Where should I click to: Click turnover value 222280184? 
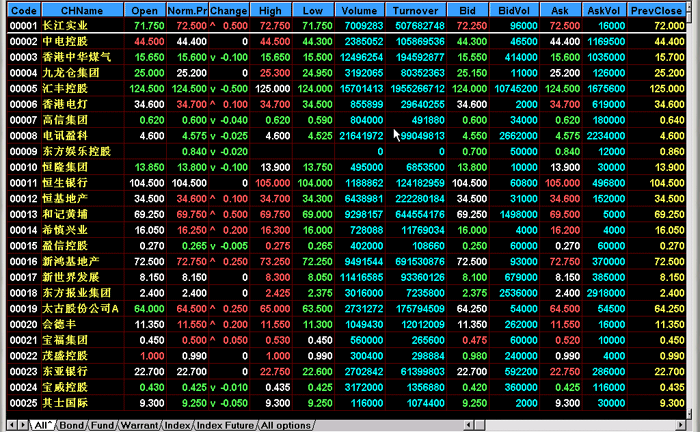[x=420, y=199]
